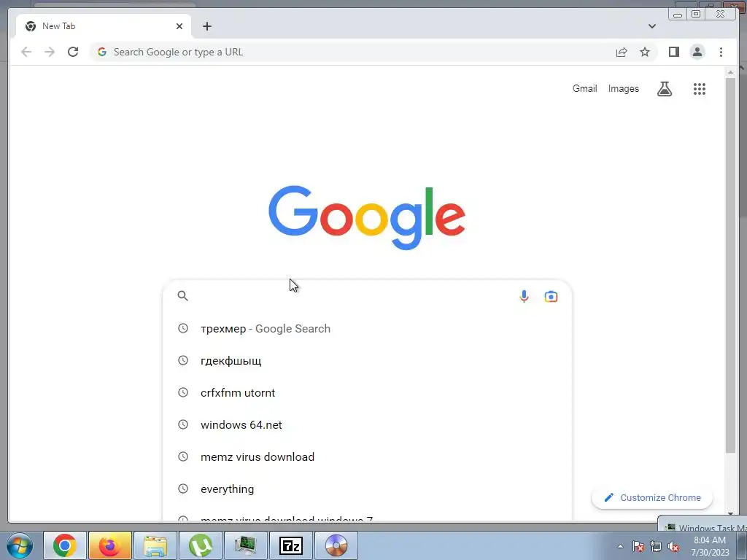Open the Chrome profile avatar menu
The height and width of the screenshot is (560, 747).
point(697,52)
